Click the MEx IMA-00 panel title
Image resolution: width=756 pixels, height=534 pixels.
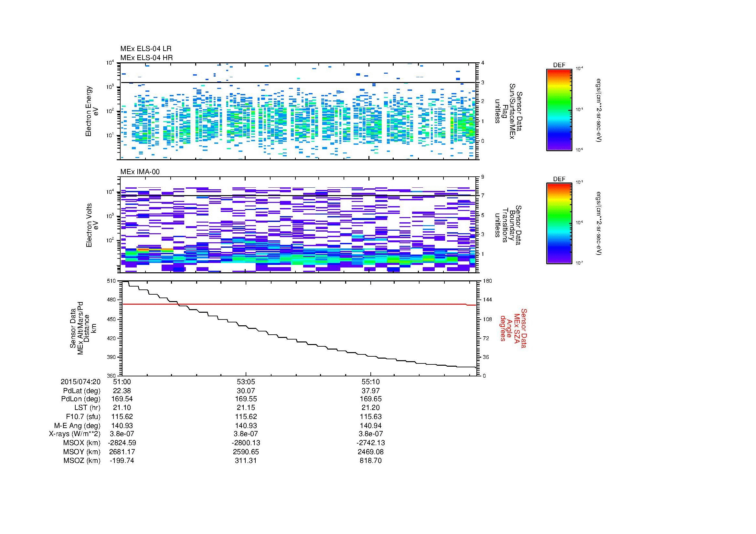pos(140,172)
